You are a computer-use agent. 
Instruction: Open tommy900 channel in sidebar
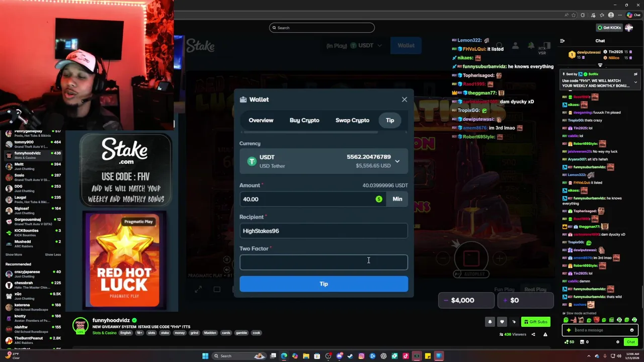tap(33, 144)
